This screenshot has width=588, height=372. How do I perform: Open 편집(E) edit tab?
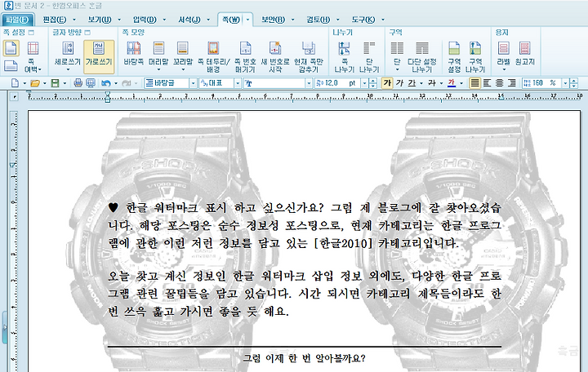point(55,20)
